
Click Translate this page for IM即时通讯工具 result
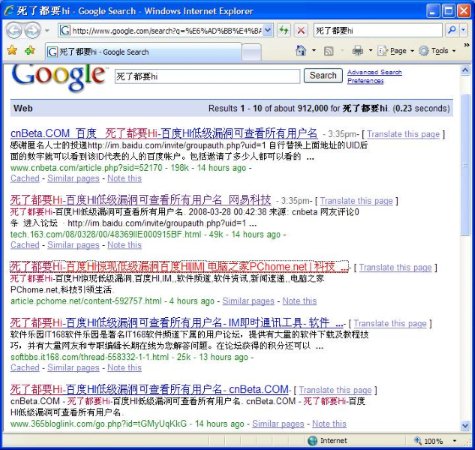pyautogui.click(x=390, y=323)
